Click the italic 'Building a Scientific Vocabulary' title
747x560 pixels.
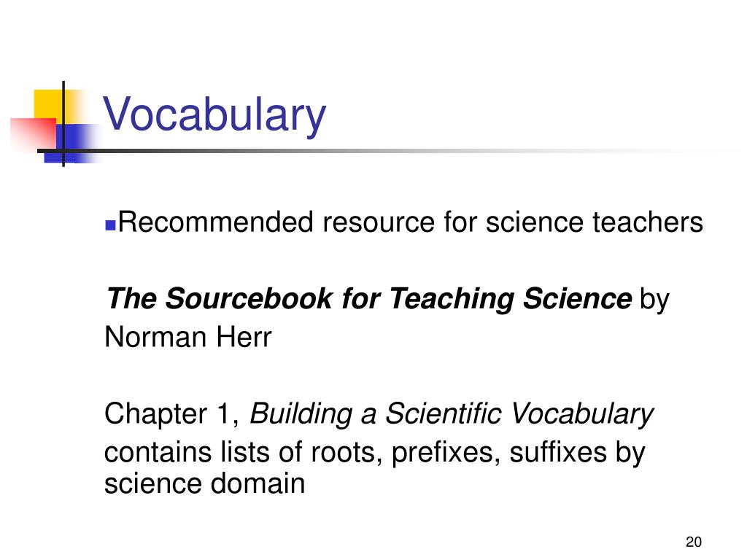point(452,414)
